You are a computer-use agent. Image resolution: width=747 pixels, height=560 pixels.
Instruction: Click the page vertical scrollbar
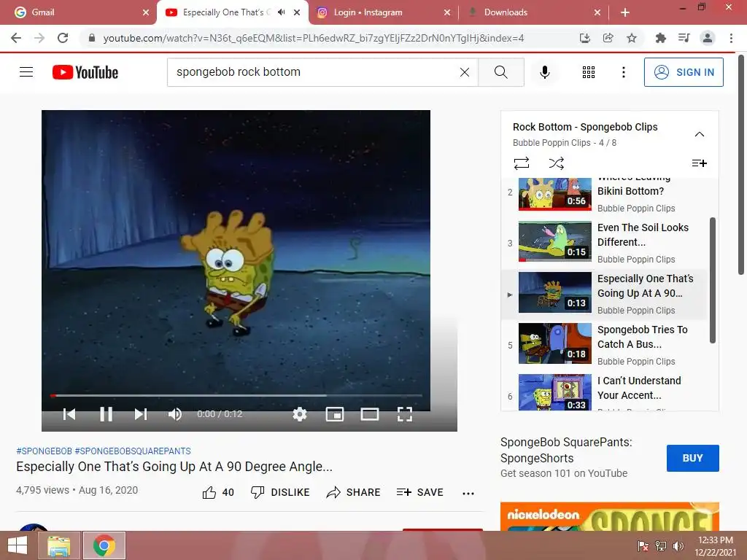tap(741, 164)
